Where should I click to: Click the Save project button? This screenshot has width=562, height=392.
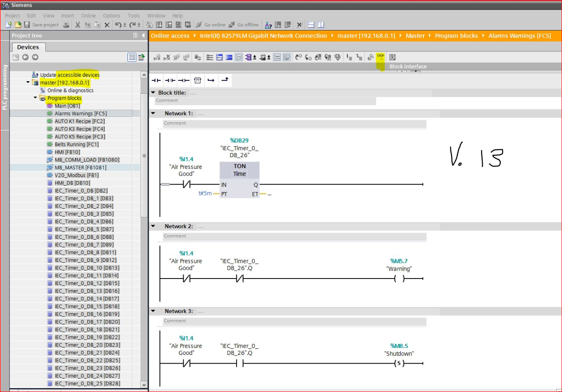[41, 25]
